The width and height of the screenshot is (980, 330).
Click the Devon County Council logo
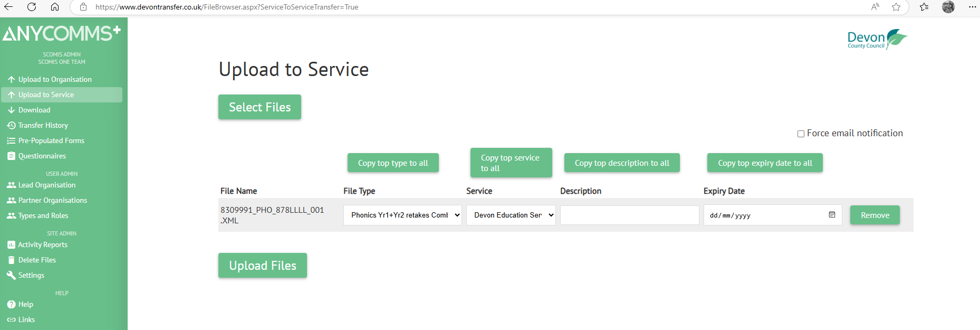pyautogui.click(x=877, y=39)
